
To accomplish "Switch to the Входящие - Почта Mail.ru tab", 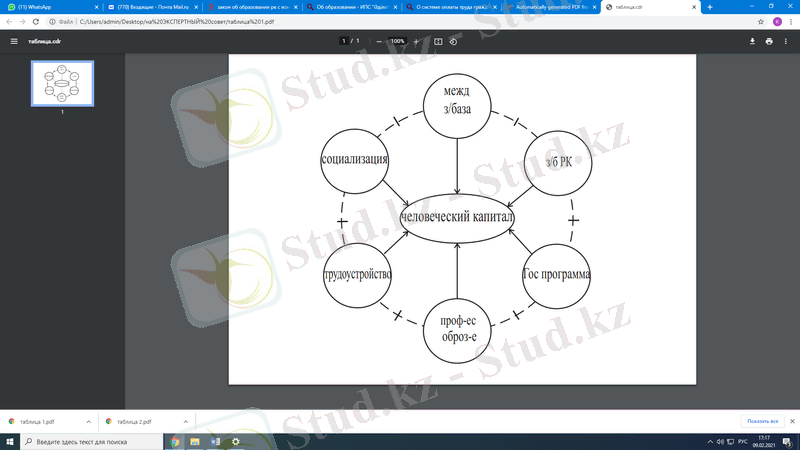I will (152, 7).
